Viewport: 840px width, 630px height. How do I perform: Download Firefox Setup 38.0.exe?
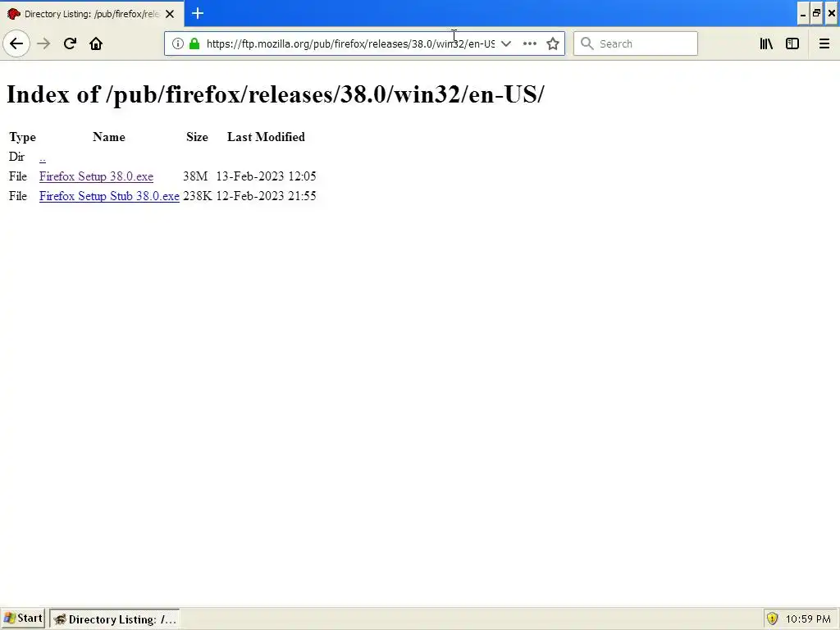(97, 176)
